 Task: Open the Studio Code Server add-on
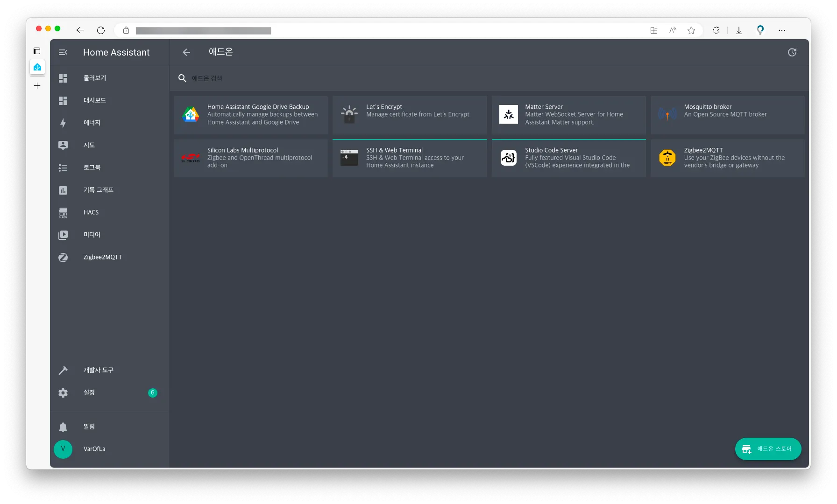(568, 158)
